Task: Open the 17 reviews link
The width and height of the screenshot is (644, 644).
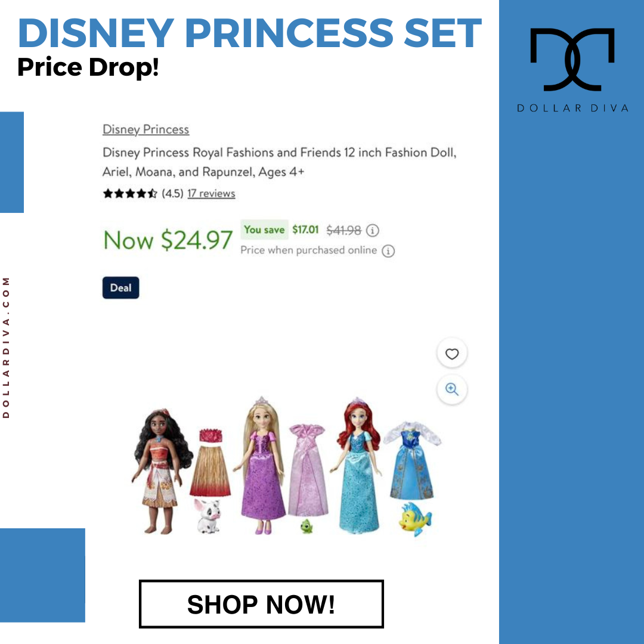Action: click(211, 193)
